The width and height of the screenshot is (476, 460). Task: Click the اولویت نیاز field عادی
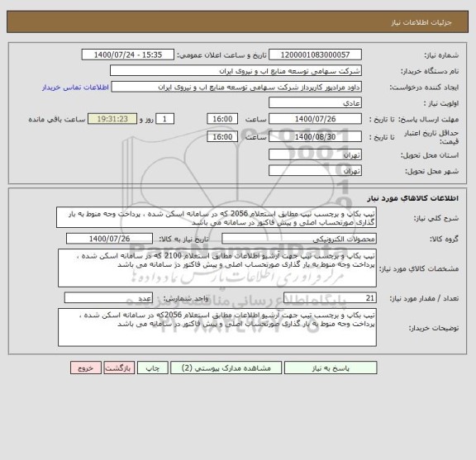pos(315,103)
